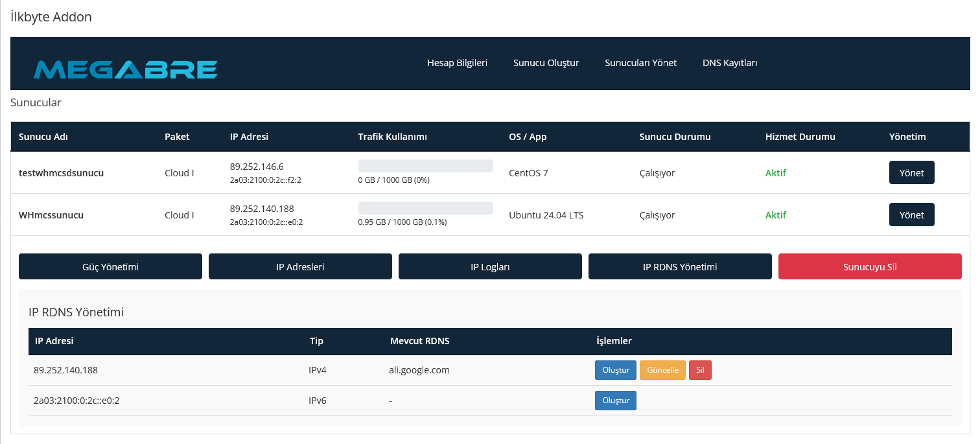Show the IP Adresleri section
The width and height of the screenshot is (980, 444).
[x=300, y=266]
